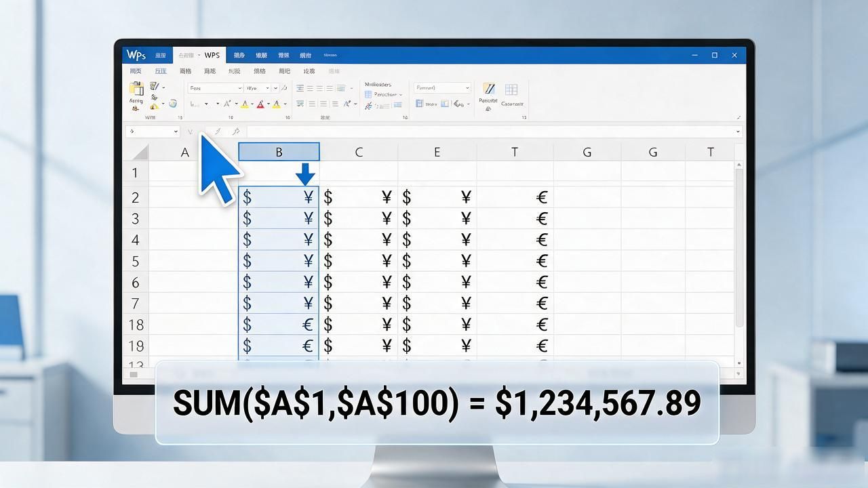Click the column B cell with € in row 19
Image resolution: width=868 pixels, height=488 pixels.
click(x=279, y=346)
